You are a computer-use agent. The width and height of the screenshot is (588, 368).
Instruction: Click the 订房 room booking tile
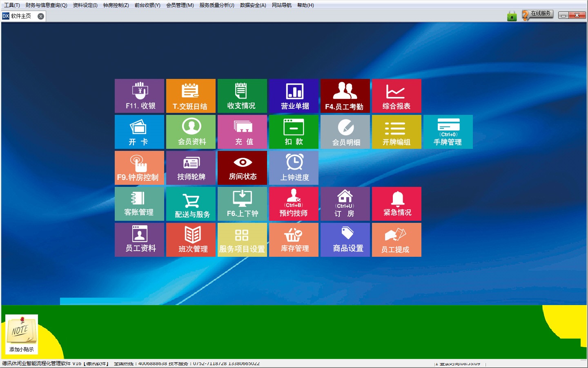pos(345,204)
